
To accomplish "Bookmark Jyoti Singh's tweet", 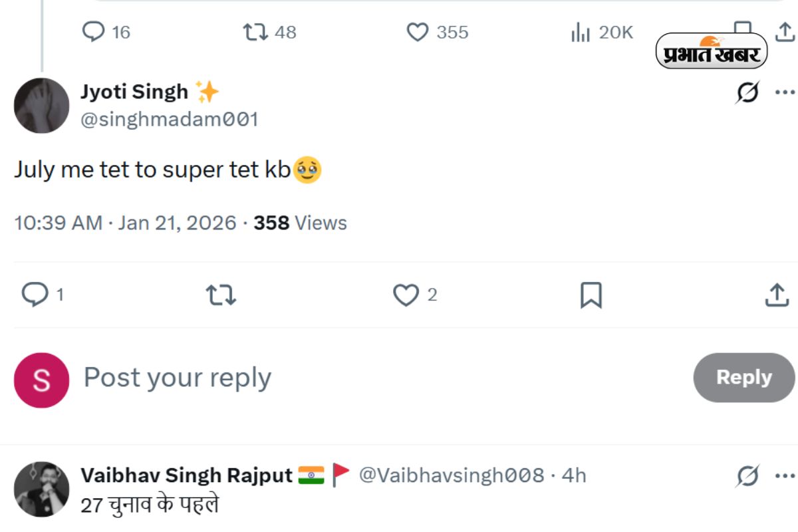I will click(592, 295).
